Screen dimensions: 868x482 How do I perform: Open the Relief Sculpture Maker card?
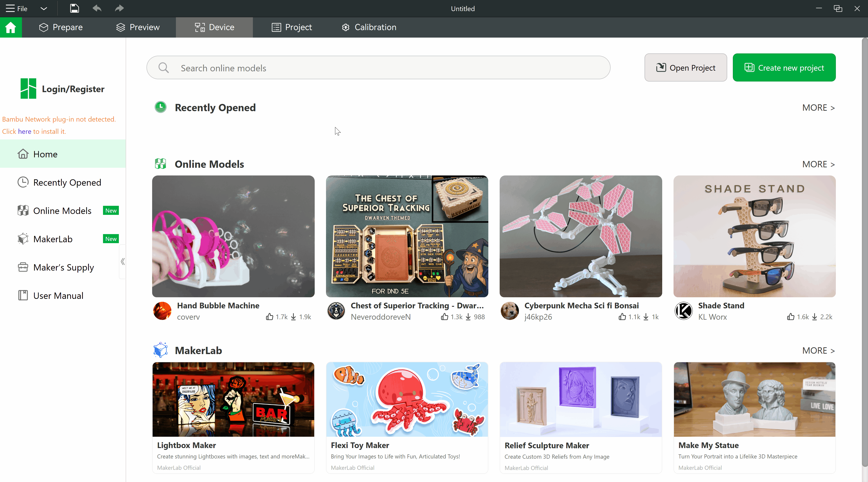pyautogui.click(x=581, y=418)
